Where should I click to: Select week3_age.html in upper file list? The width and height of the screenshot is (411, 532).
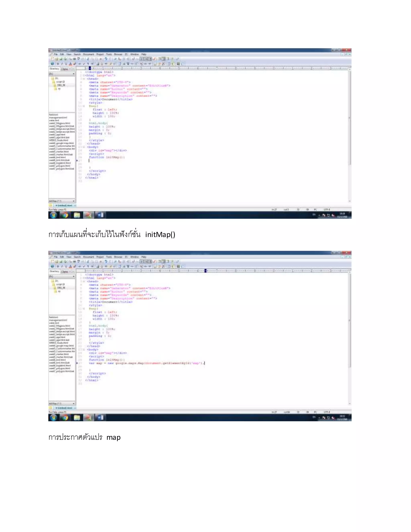pyautogui.click(x=57, y=135)
